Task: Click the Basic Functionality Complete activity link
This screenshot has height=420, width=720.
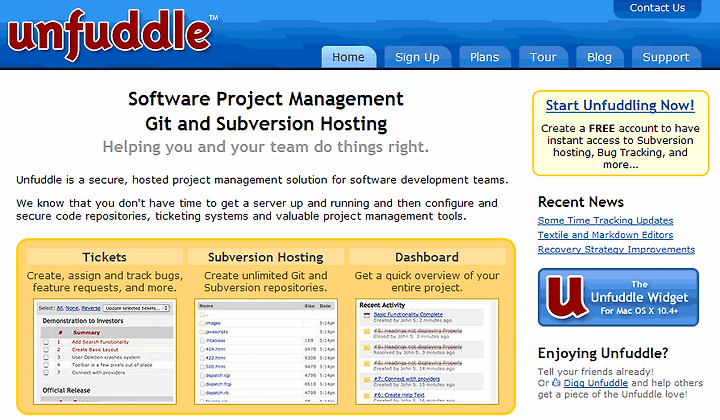Action: (408, 314)
